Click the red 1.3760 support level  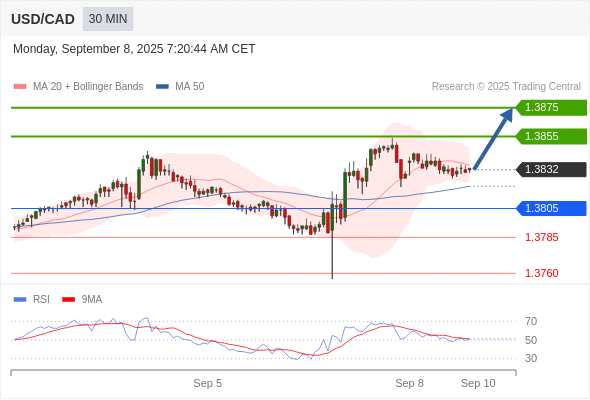click(x=541, y=273)
